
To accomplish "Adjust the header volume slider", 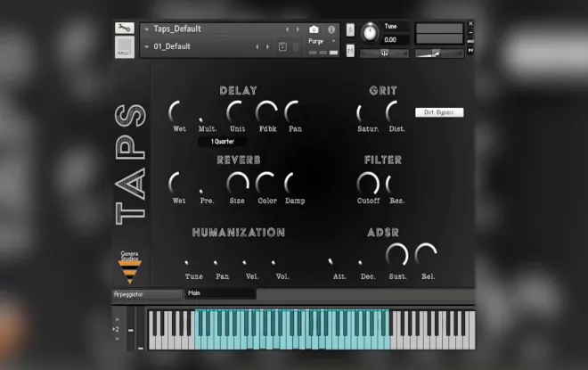I will point(439,54).
